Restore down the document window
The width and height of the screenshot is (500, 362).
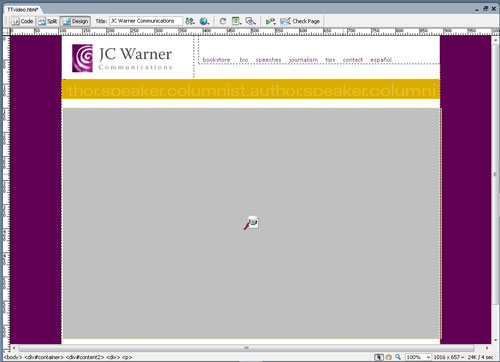tap(486, 9)
